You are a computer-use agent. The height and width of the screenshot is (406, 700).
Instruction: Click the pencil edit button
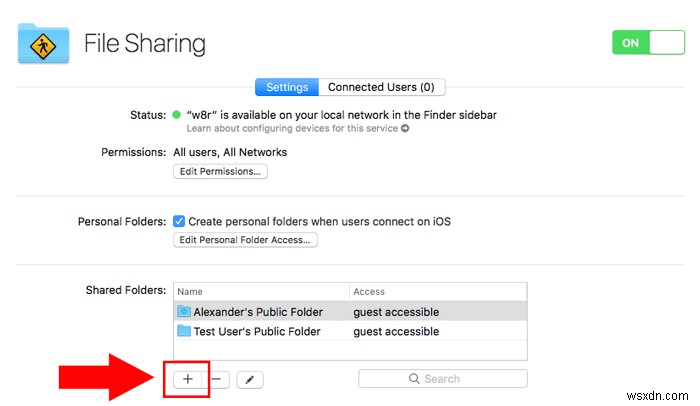pyautogui.click(x=250, y=379)
